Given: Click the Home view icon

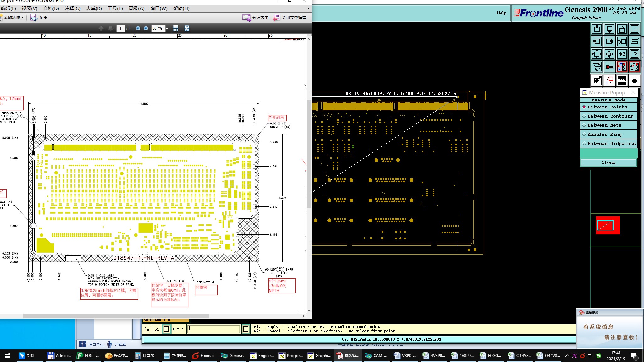Looking at the screenshot, I should tap(622, 29).
